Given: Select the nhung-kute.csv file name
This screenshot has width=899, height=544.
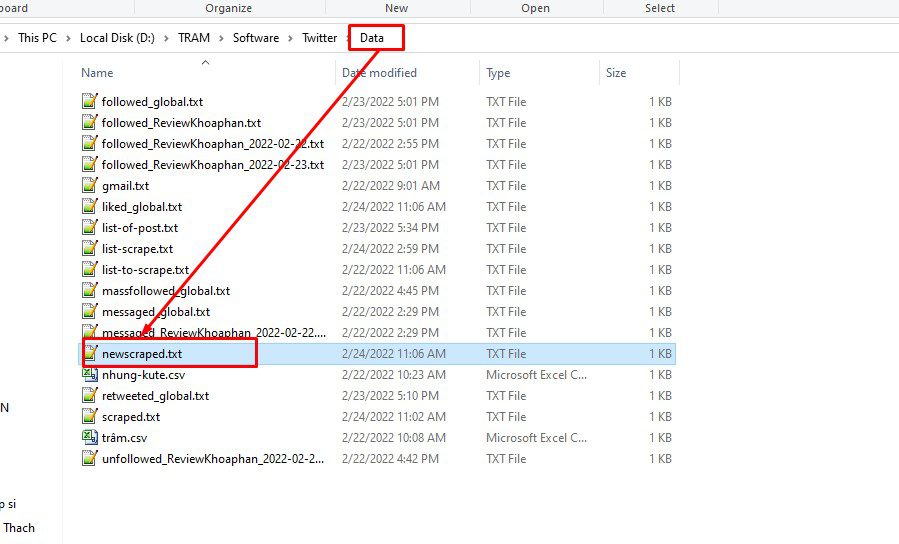Looking at the screenshot, I should (x=143, y=375).
